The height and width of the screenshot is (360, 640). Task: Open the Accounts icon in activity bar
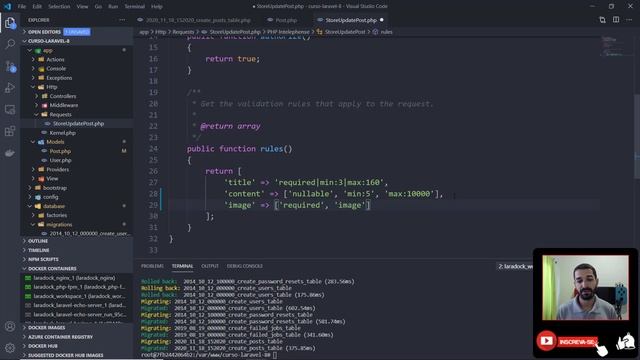10,327
